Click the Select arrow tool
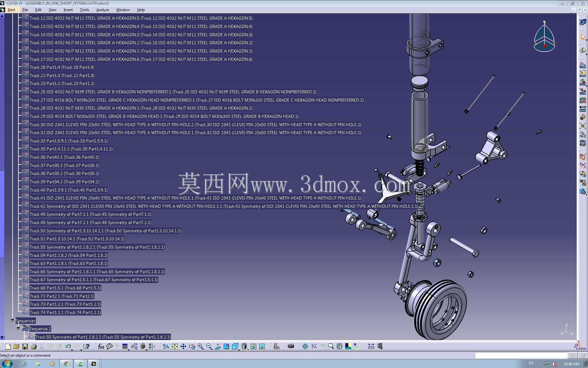This screenshot has width=588, height=368. (582, 37)
